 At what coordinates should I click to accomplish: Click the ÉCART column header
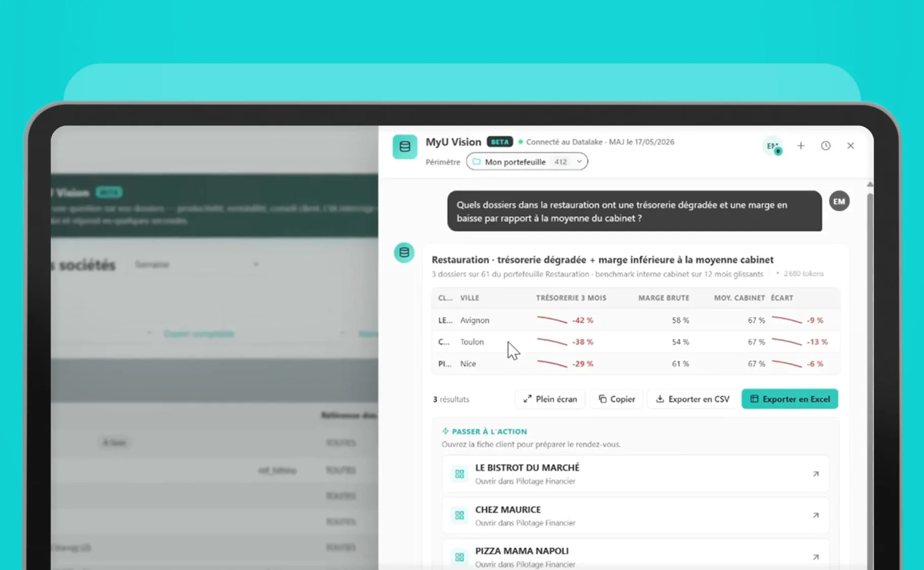(x=782, y=298)
